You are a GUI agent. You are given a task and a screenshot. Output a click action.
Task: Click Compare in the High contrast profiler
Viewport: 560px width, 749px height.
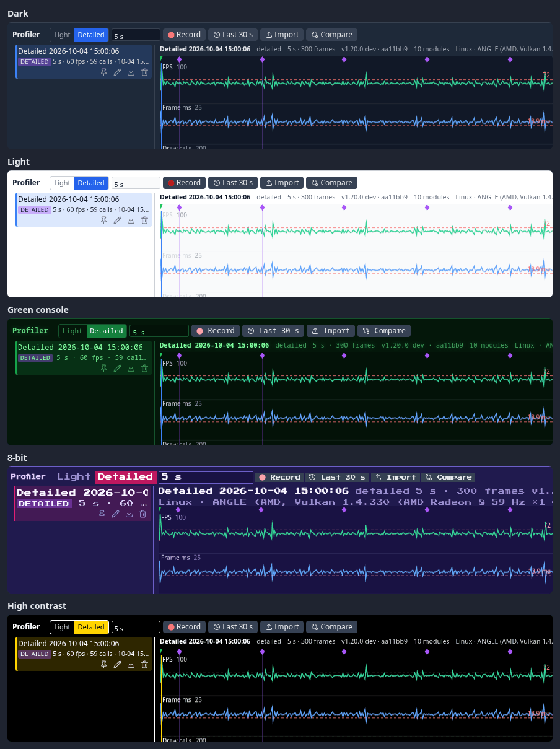331,627
